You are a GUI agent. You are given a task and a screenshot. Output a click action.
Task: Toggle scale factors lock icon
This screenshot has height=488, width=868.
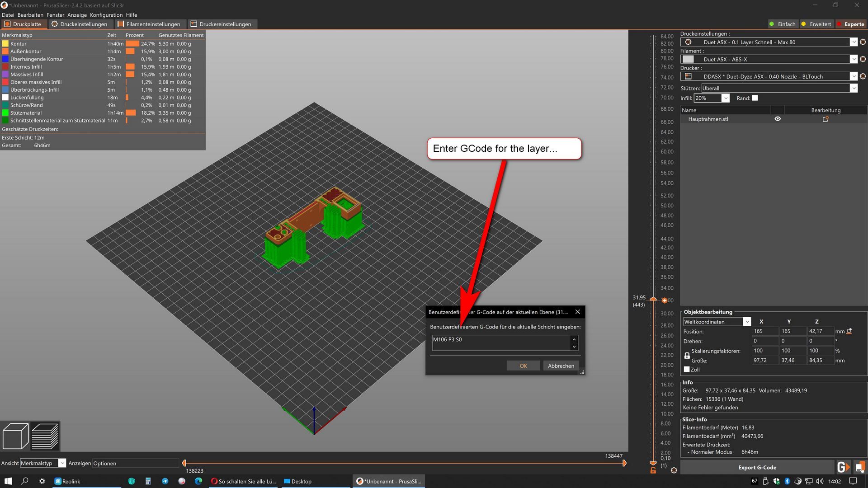[687, 356]
